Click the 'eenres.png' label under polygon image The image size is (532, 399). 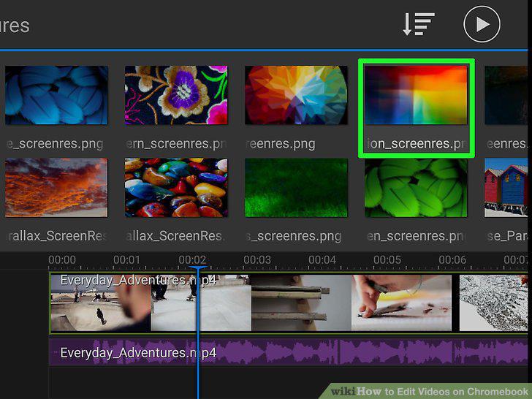281,144
